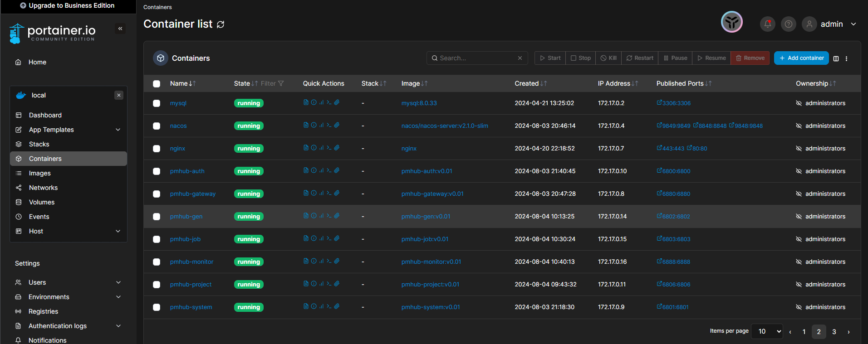Select all containers checkbox in header
This screenshot has width=868, height=344.
tap(157, 84)
